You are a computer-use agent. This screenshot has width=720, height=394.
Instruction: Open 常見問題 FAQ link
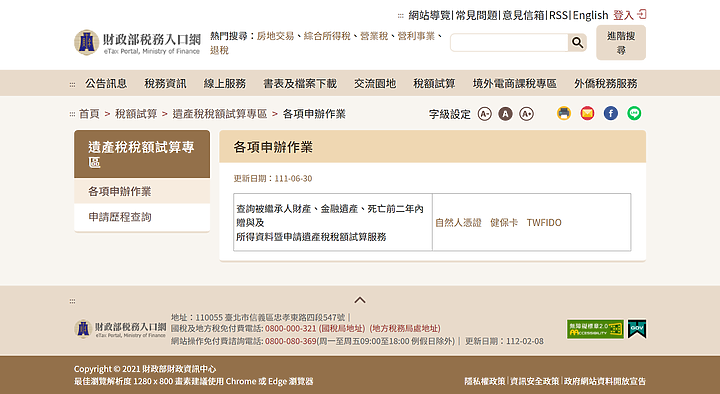point(477,15)
